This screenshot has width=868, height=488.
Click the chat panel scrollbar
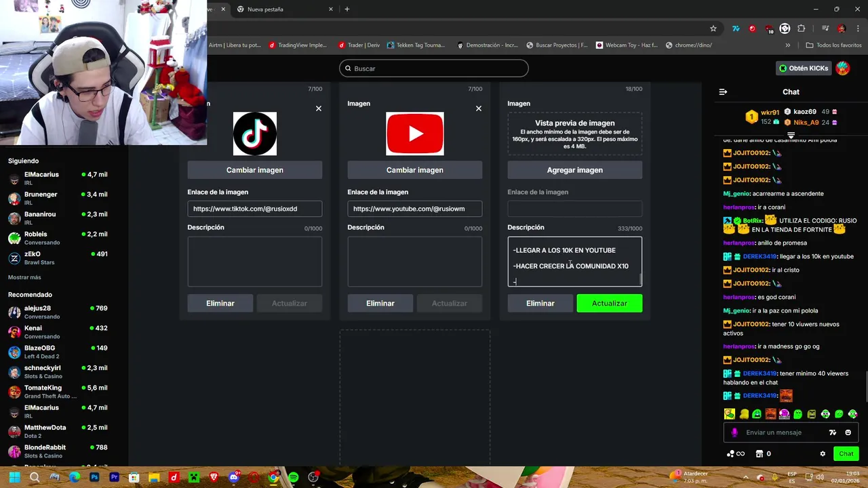click(865, 388)
